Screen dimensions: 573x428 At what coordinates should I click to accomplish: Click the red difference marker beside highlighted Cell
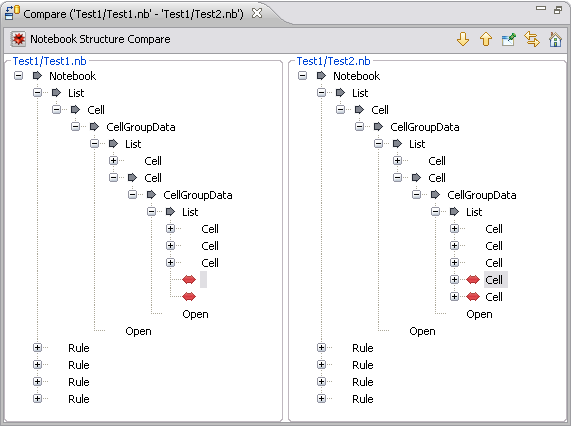tap(473, 280)
